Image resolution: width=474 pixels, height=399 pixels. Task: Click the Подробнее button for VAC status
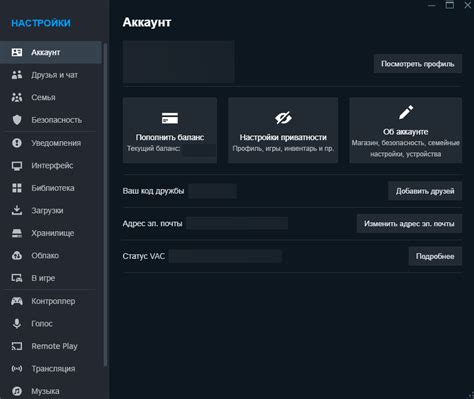pos(435,256)
